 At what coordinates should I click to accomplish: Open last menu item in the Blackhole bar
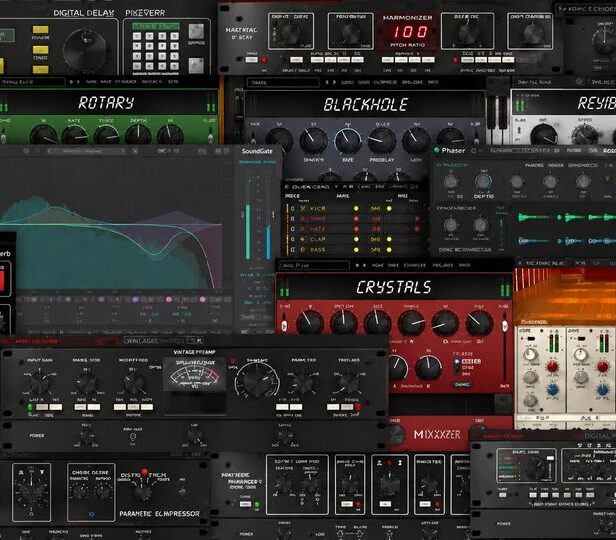[x=433, y=82]
